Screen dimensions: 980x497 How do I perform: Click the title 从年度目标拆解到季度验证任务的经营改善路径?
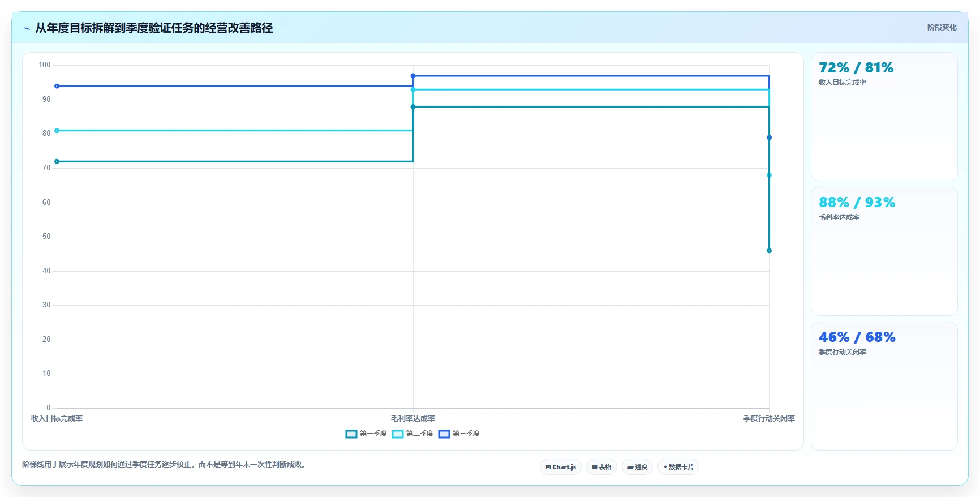pos(154,28)
